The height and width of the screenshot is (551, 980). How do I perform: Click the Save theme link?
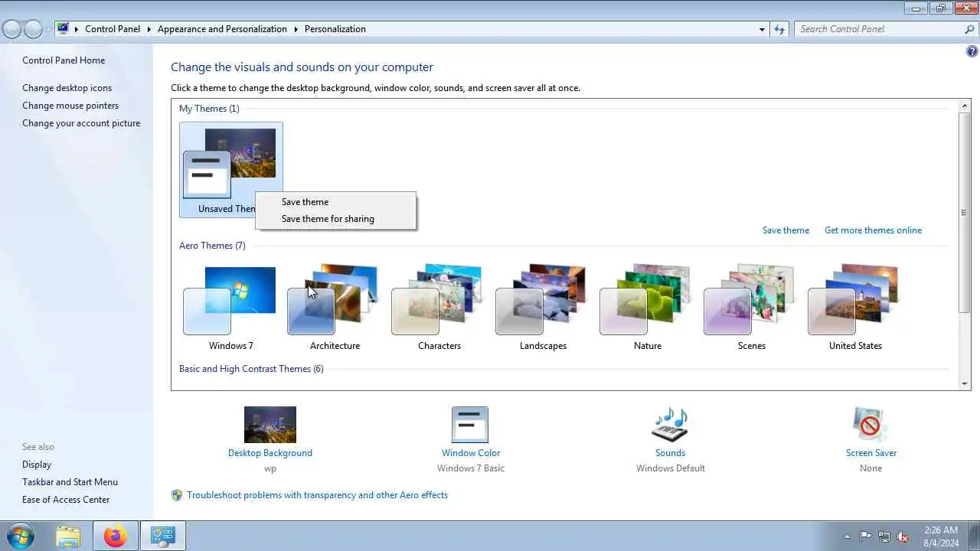click(x=786, y=230)
